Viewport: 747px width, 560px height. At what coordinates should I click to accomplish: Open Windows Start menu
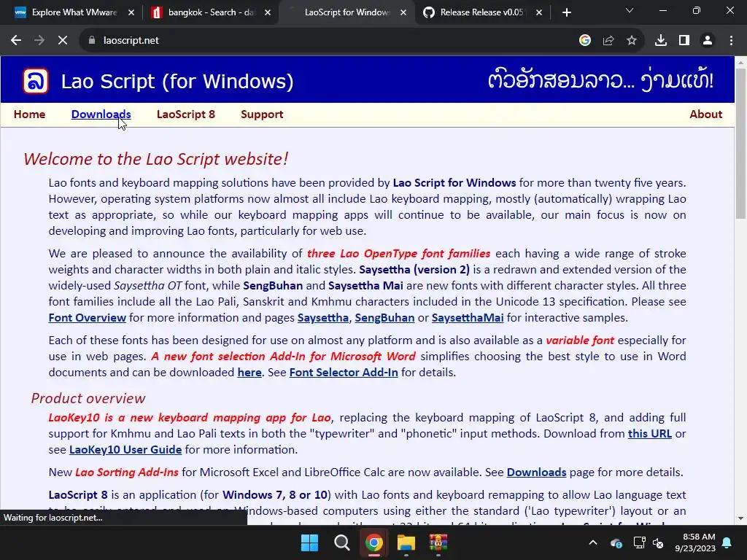click(309, 542)
